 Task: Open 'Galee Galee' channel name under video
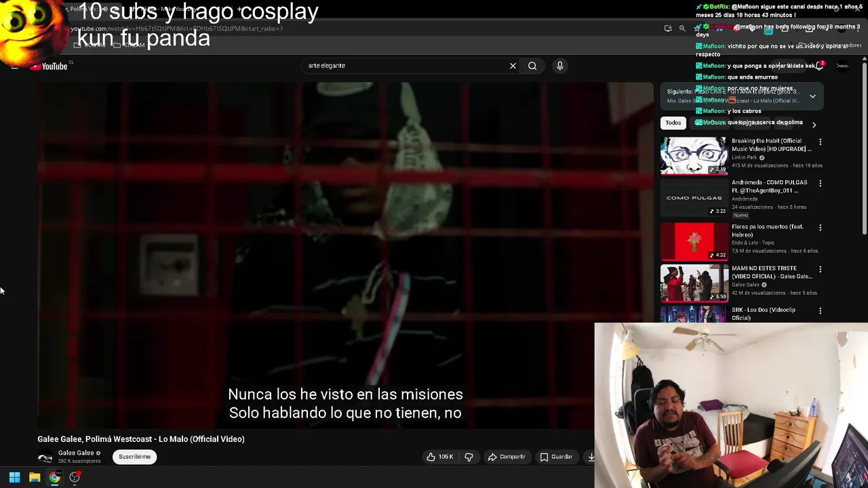point(76,453)
